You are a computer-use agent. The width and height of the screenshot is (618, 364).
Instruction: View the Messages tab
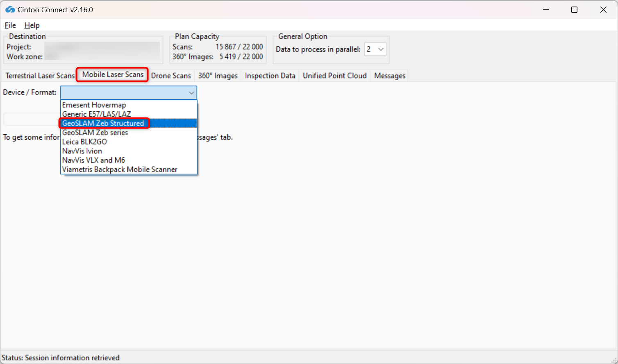[390, 76]
